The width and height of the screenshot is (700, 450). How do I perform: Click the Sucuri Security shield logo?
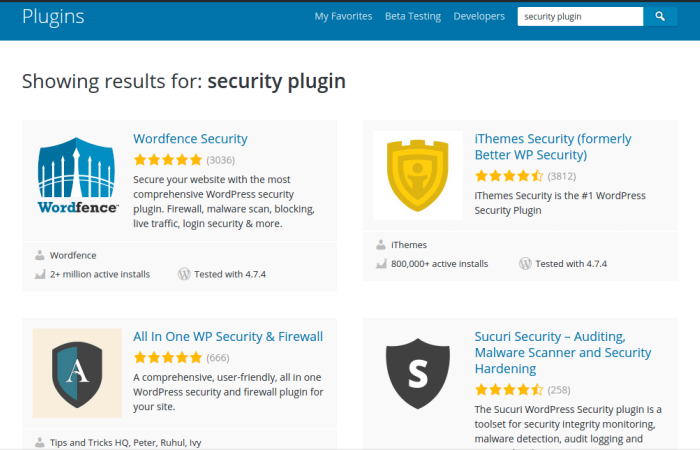tap(418, 373)
